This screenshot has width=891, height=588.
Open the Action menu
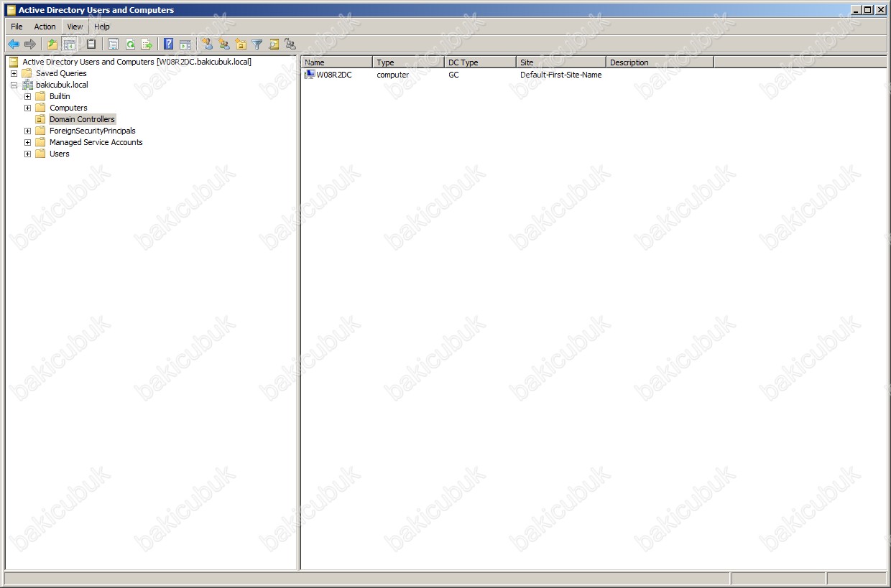[x=45, y=27]
